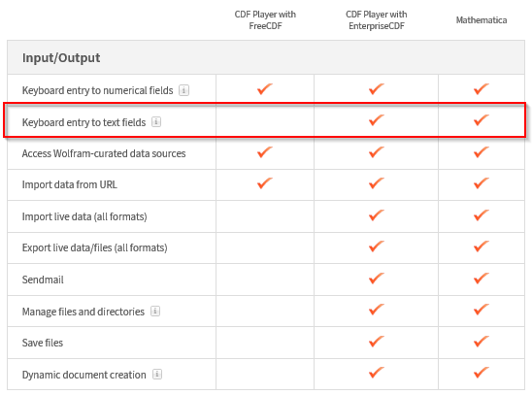Select the Mathematica column header
Screen dimensions: 532x395
coord(482,20)
